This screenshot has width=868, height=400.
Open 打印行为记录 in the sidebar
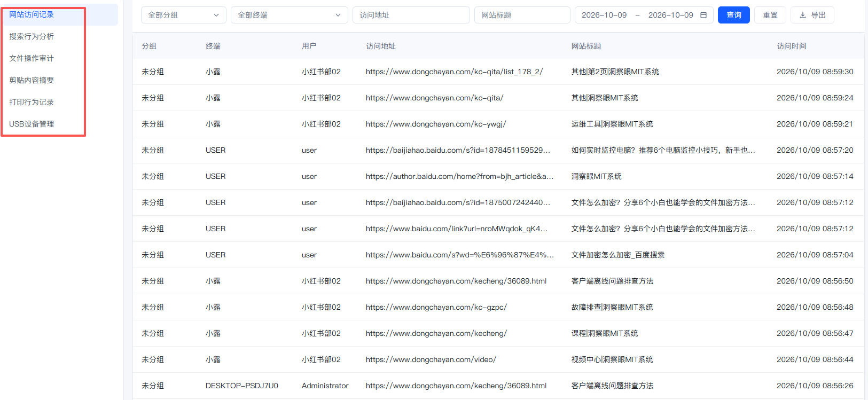(x=32, y=102)
